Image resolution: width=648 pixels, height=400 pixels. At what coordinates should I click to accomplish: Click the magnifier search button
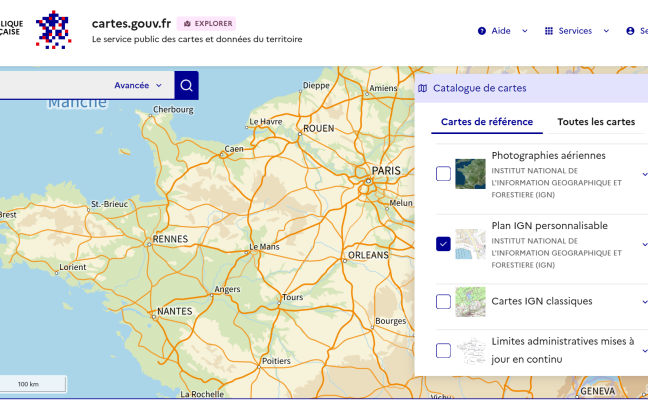pyautogui.click(x=186, y=85)
